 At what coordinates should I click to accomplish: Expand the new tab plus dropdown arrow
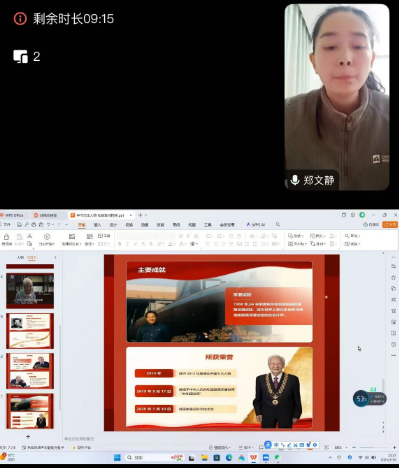click(146, 215)
